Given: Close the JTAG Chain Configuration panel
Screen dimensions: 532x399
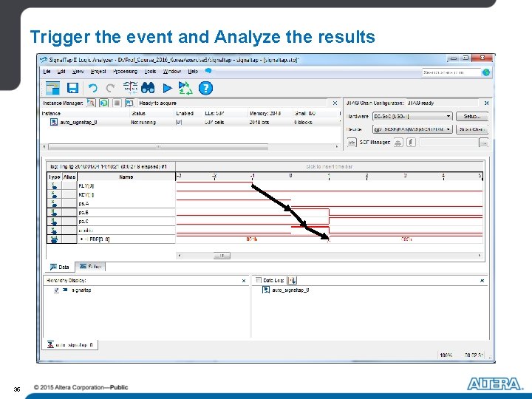Looking at the screenshot, I should click(486, 103).
